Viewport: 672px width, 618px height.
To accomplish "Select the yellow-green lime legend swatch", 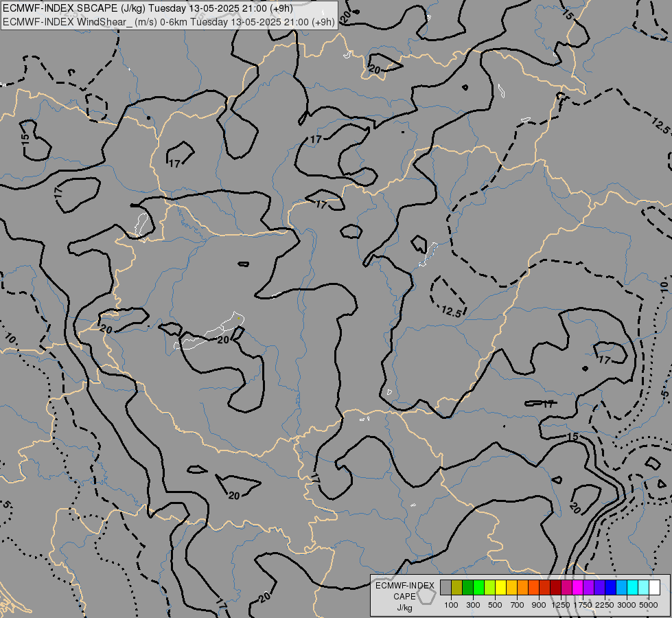I will (489, 587).
